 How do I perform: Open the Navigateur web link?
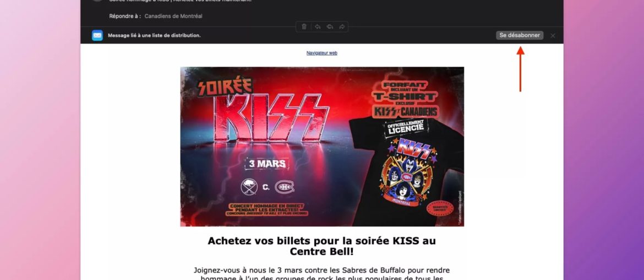(321, 53)
